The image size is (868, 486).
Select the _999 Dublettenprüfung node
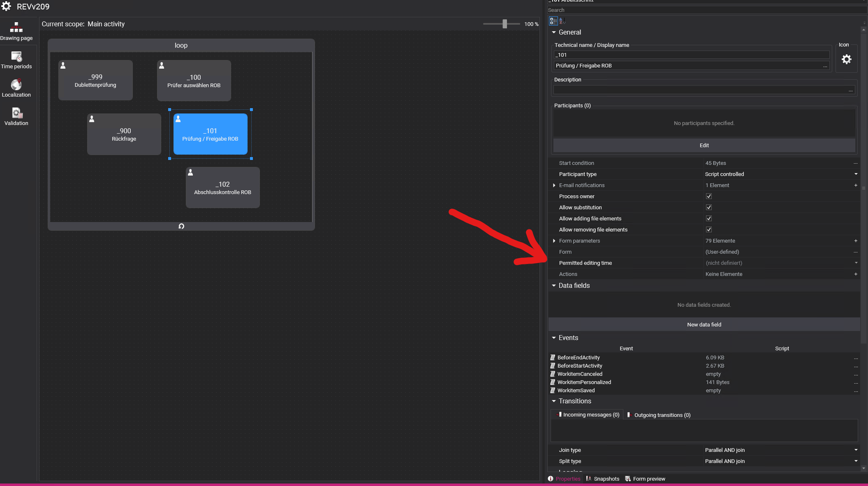[95, 80]
